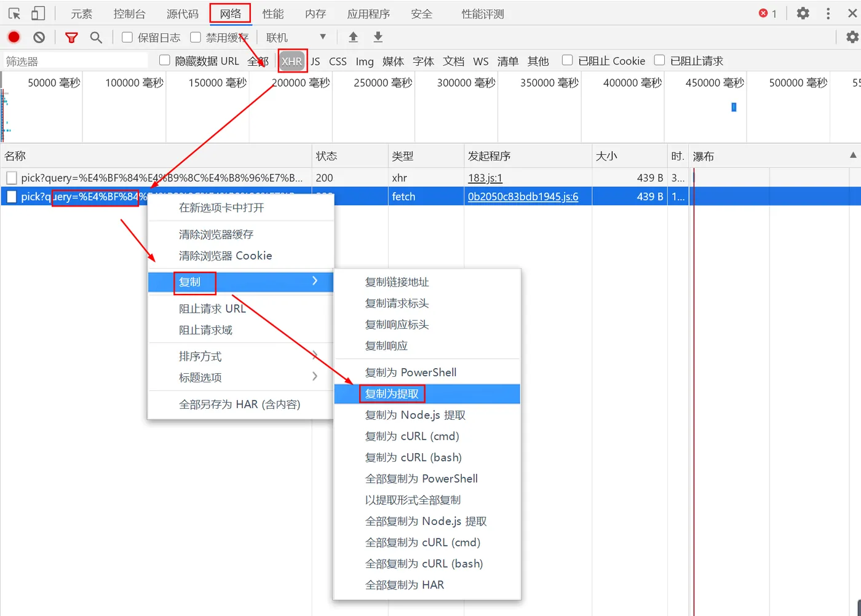Select 复制为 cURL (bash) in the submenu
The width and height of the screenshot is (861, 616).
(427, 457)
